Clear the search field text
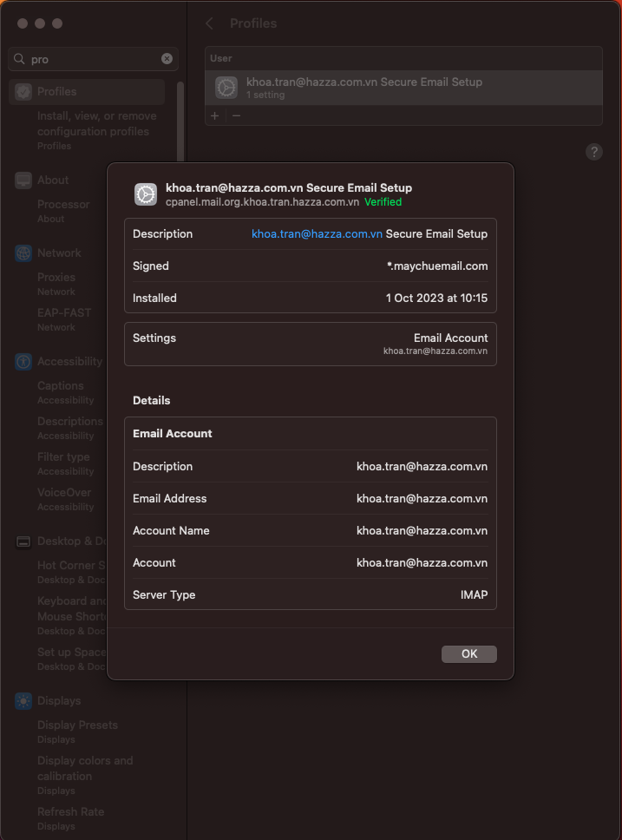 pyautogui.click(x=167, y=58)
